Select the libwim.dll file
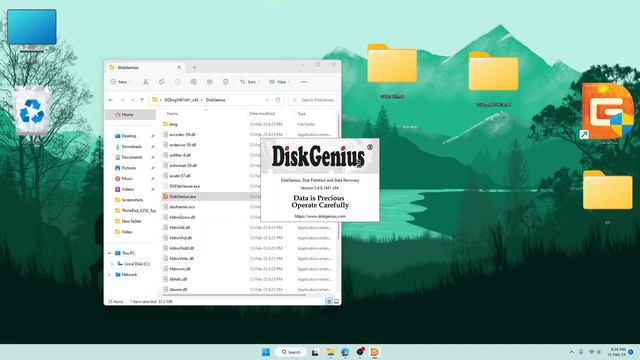This screenshot has width=640, height=360. [178, 289]
